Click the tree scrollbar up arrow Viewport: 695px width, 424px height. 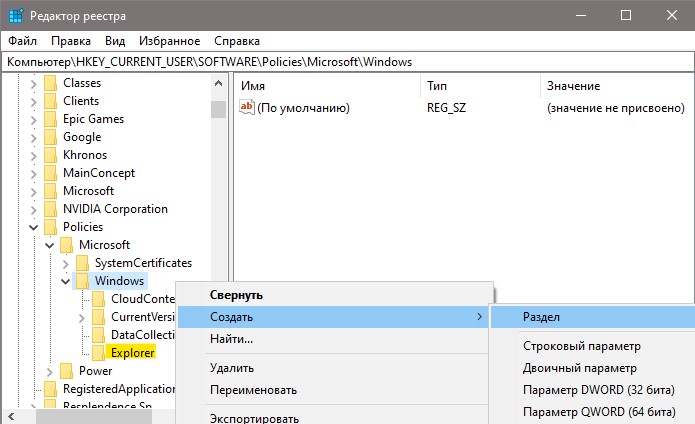coord(218,83)
